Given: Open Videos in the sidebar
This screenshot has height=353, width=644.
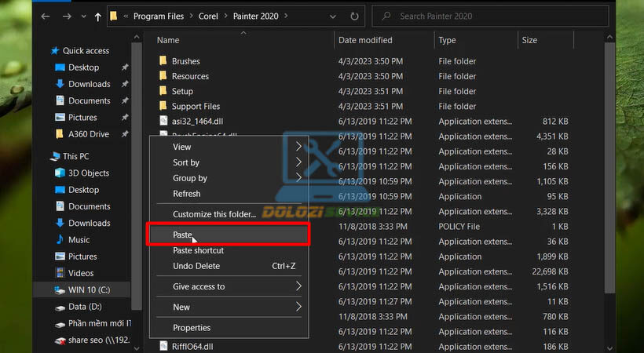Looking at the screenshot, I should click(81, 273).
